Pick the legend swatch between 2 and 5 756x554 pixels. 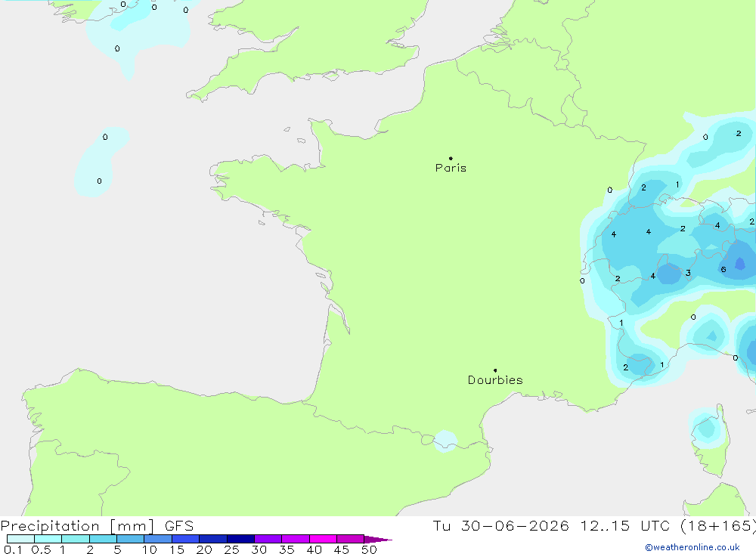[x=103, y=539]
